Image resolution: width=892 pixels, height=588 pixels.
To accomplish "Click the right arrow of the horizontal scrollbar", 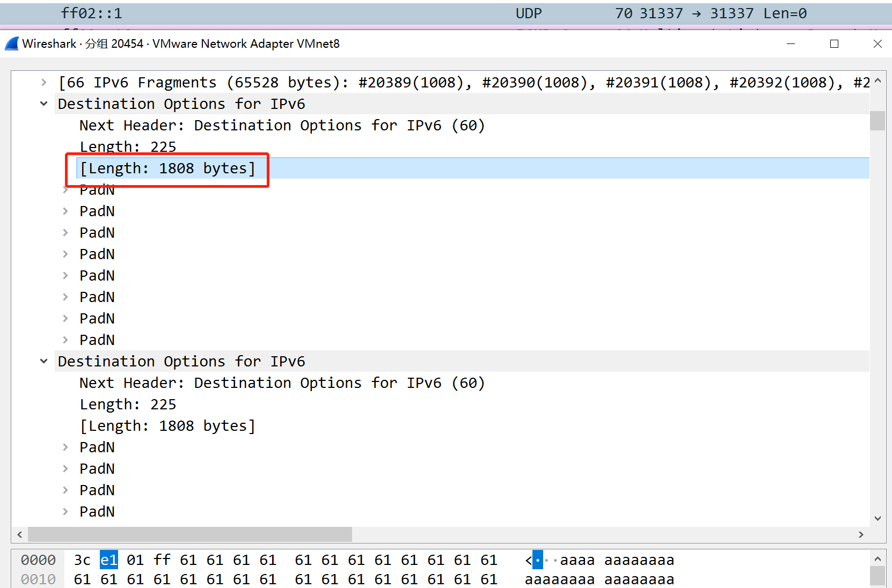I will [861, 534].
